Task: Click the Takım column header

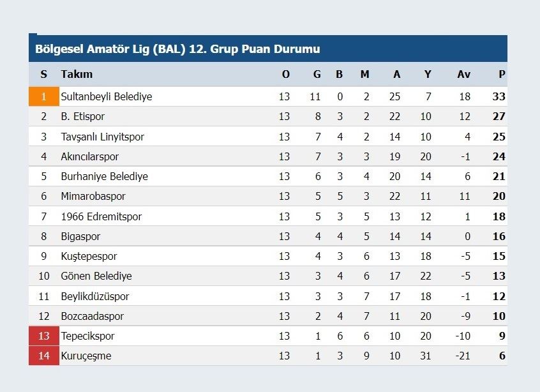Action: tap(77, 74)
